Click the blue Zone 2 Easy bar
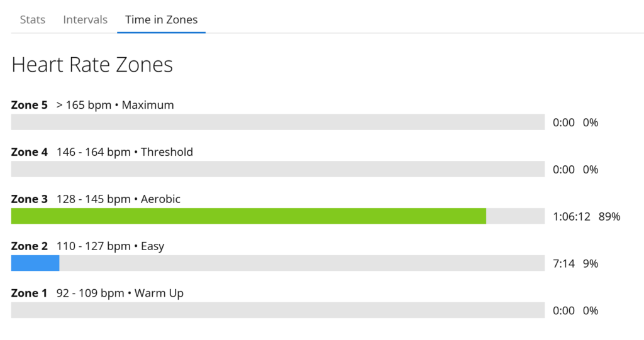The height and width of the screenshot is (340, 644). [35, 263]
